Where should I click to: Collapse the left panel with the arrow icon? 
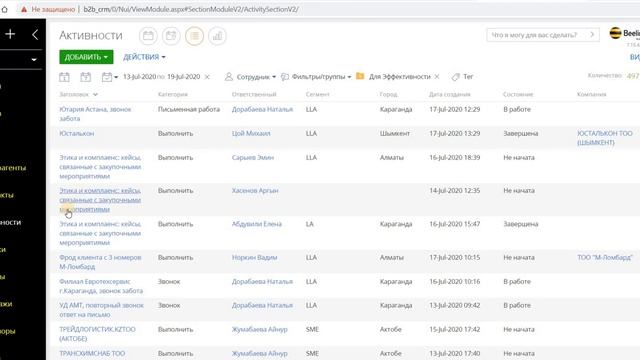(35, 35)
